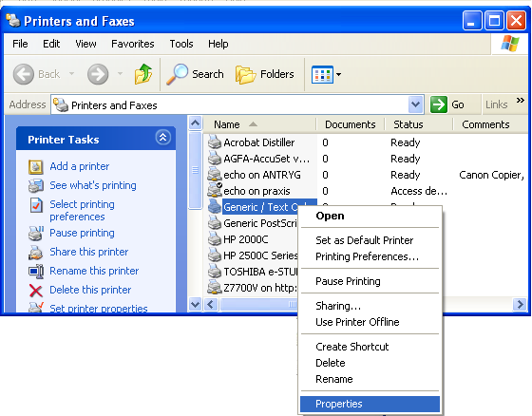
Task: Click the Back arrow icon
Action: (24, 74)
